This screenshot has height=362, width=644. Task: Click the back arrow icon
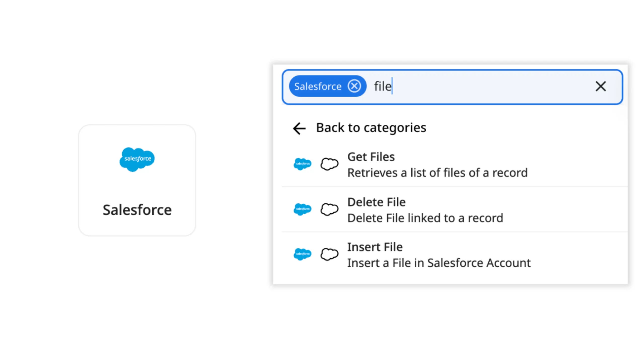coord(299,128)
